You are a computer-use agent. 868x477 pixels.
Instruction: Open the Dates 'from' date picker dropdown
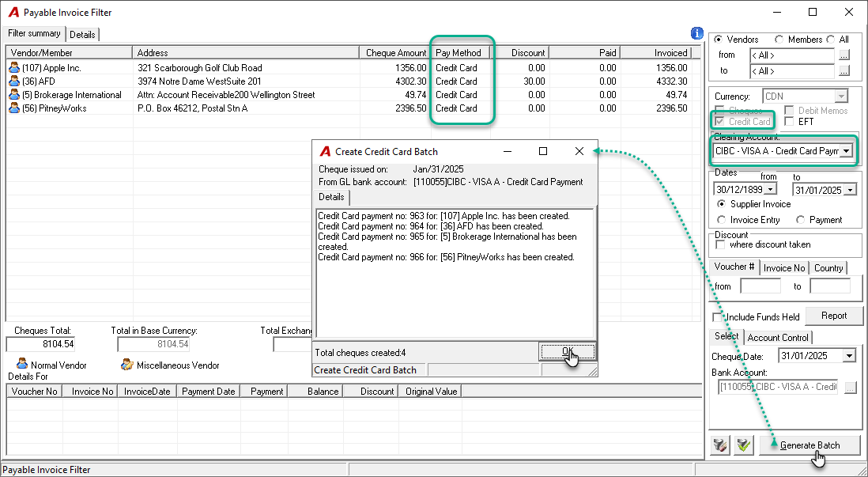(x=770, y=190)
